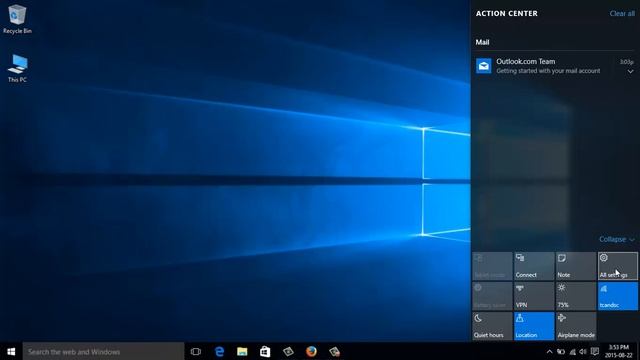Open Task View from the taskbar
This screenshot has width=640, height=360.
196,351
